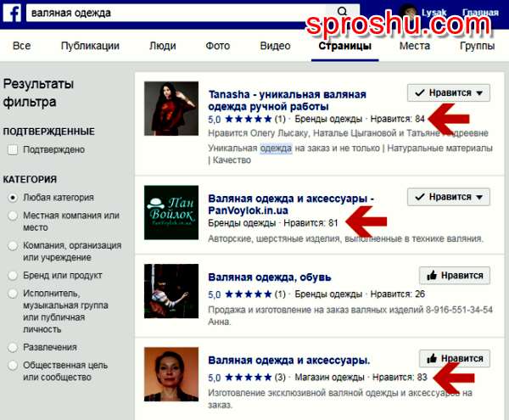Screen dimensions: 509x420
Task: Open the Tanasha - уникальная валяная одежда link
Action: [287, 100]
